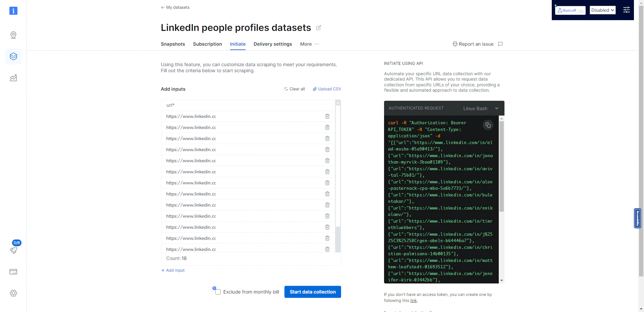Click the '-pasternack-cpa-mba-5a6b7731' code line
Image resolution: width=644 pixels, height=312 pixels.
430,188
